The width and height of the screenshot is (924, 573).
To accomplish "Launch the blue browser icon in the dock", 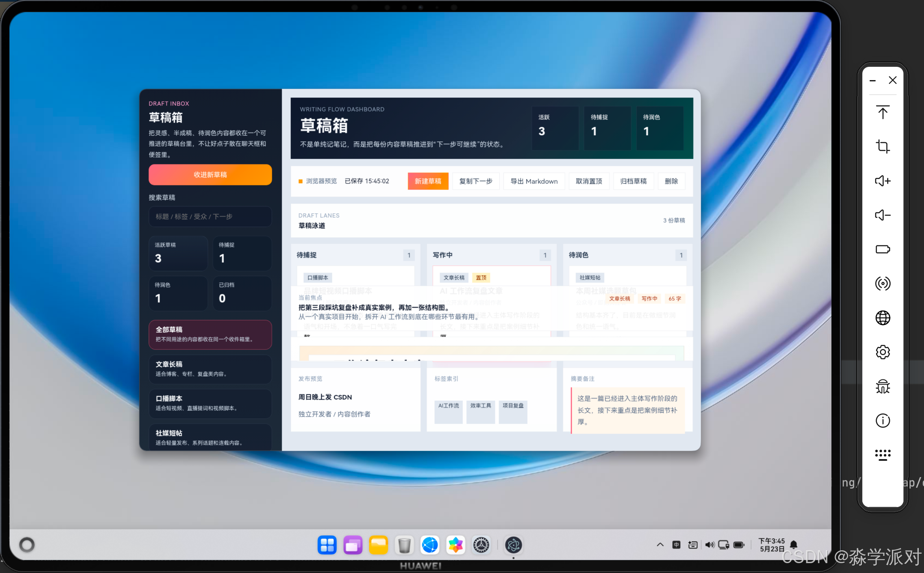I will (x=430, y=545).
